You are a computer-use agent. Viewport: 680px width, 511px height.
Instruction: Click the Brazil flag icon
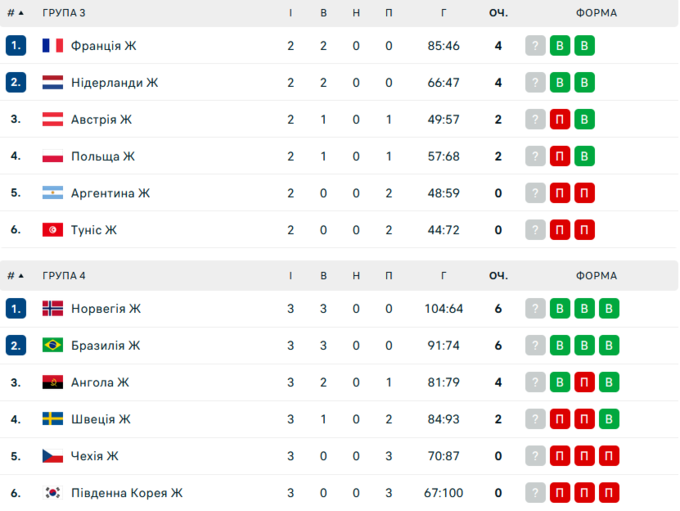coord(53,346)
